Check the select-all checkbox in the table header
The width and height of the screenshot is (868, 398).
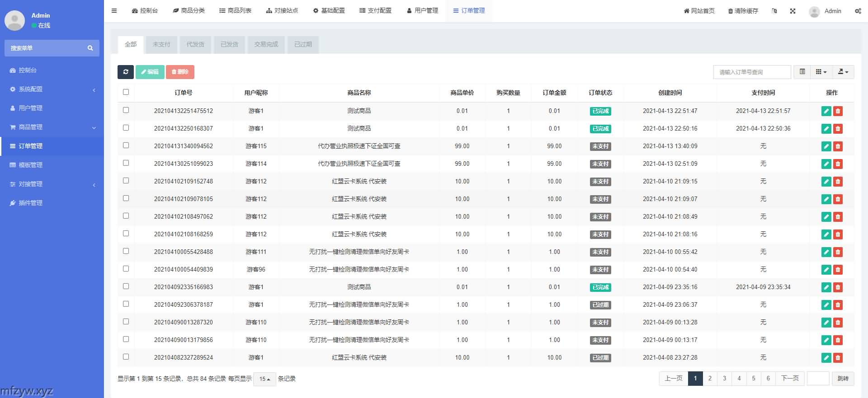tap(126, 92)
